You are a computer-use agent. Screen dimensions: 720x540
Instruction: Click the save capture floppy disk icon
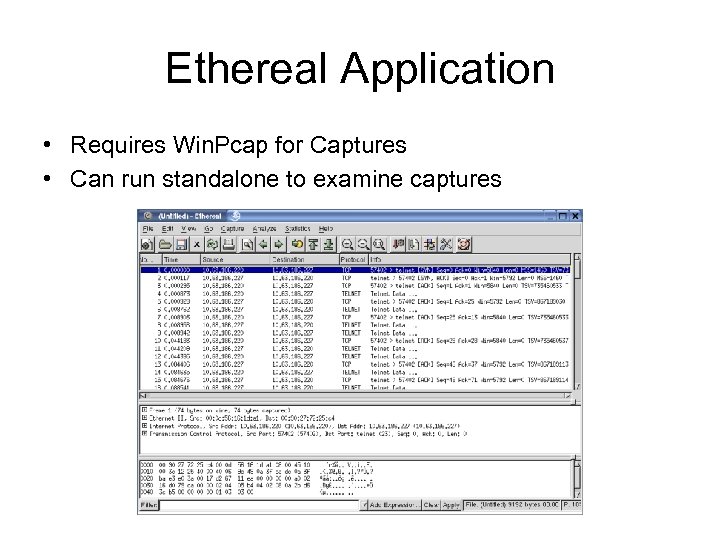181,244
